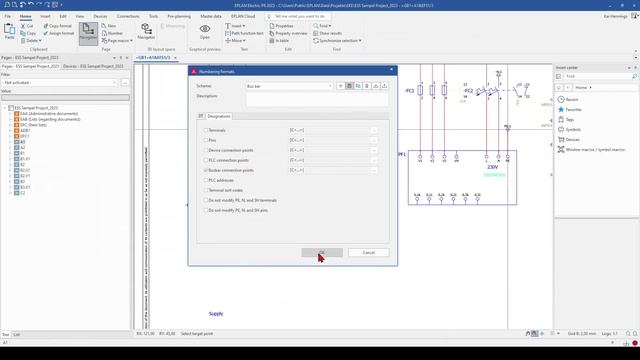
Task: Click the Tell me what you want search
Action: point(298,16)
